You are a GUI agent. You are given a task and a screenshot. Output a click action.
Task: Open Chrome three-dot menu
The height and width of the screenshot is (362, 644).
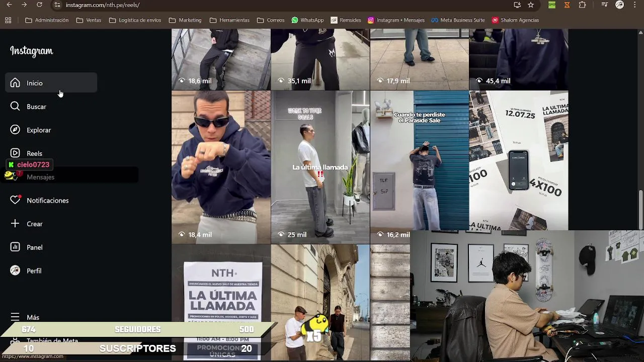point(634,5)
